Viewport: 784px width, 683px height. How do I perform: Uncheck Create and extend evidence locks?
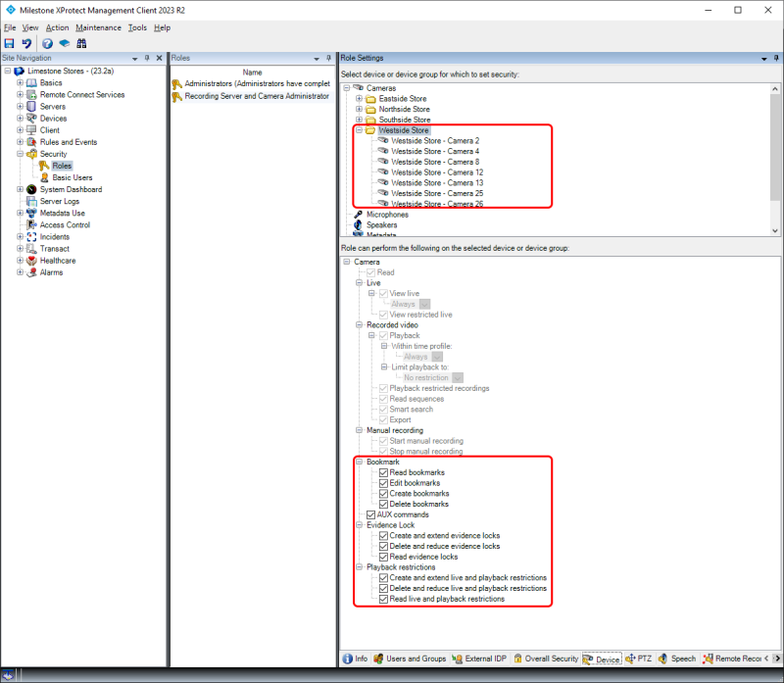pos(383,535)
